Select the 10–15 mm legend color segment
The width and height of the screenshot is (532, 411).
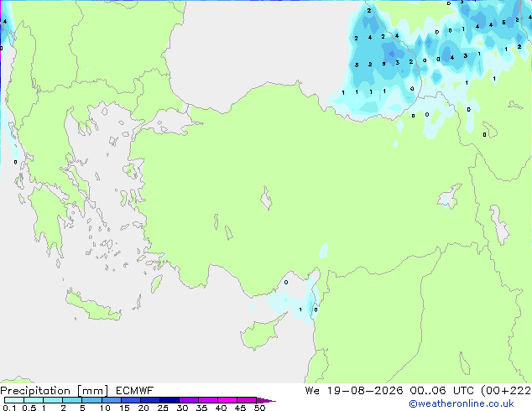(111, 400)
